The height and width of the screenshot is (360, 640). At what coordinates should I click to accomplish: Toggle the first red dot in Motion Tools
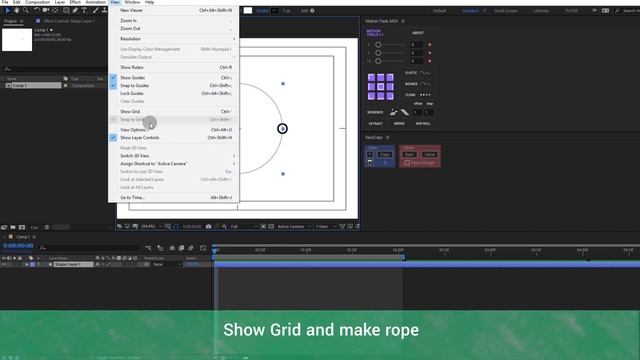click(429, 44)
